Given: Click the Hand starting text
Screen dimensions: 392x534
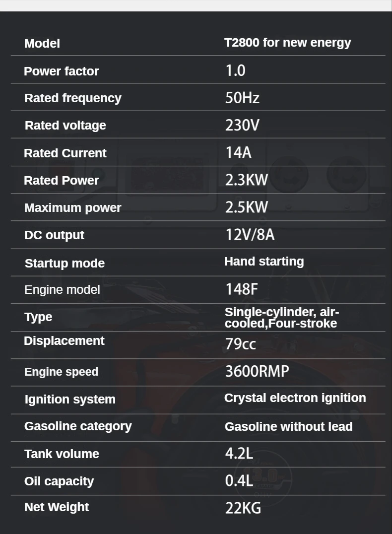Looking at the screenshot, I should [264, 262].
